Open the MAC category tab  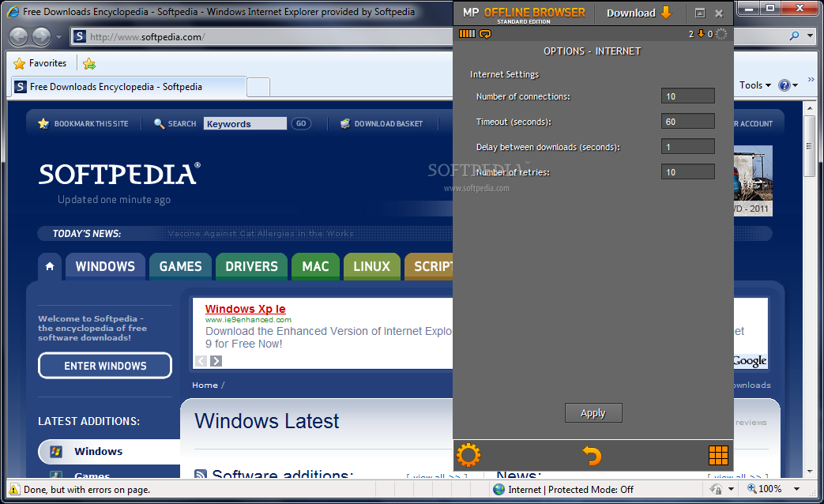tap(315, 266)
